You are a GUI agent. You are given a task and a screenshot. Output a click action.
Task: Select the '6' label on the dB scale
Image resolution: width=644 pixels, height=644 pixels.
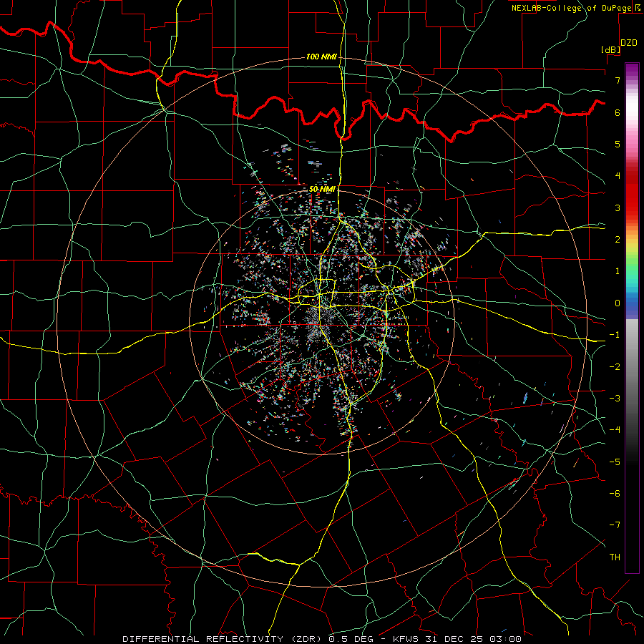[618, 112]
